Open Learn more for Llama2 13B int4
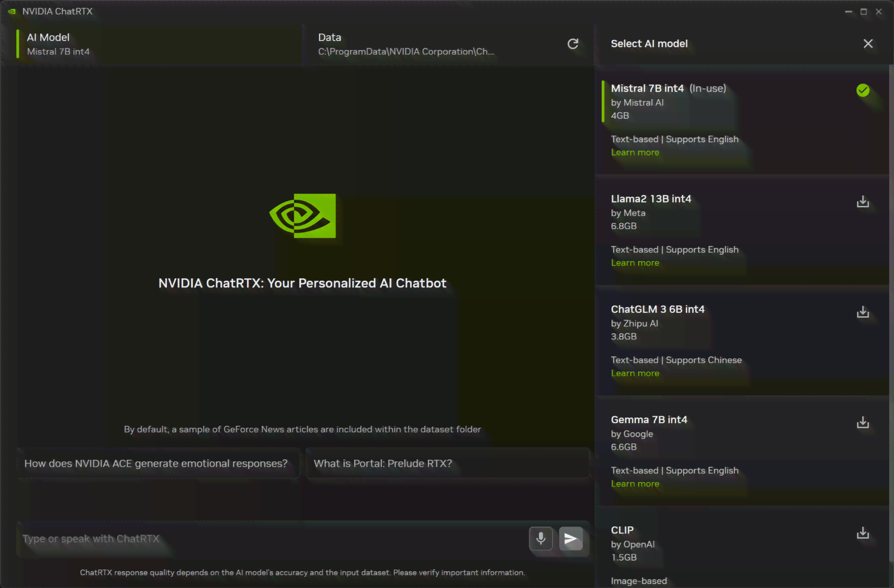 click(635, 263)
